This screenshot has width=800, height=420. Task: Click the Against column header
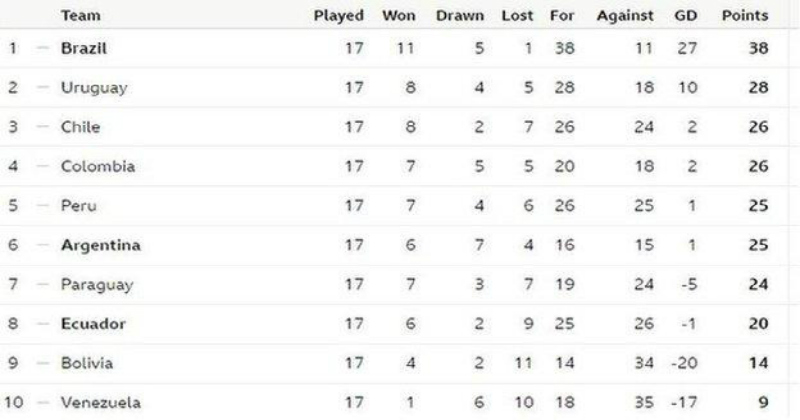point(625,16)
